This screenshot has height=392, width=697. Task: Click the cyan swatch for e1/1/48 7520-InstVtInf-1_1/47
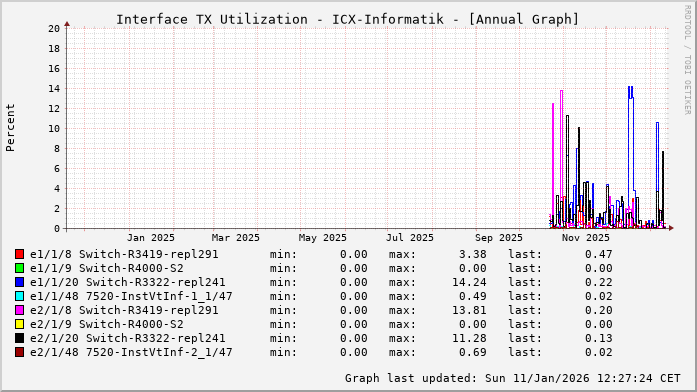[19, 296]
